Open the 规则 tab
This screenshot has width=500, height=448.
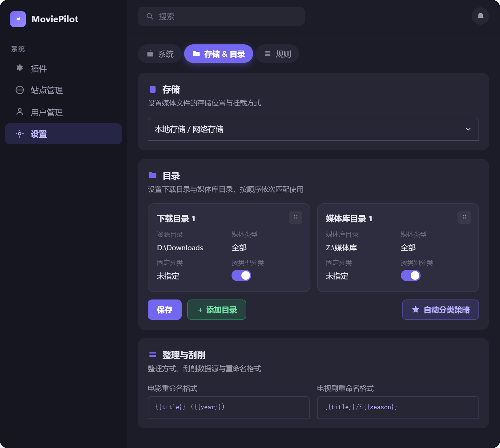(277, 54)
